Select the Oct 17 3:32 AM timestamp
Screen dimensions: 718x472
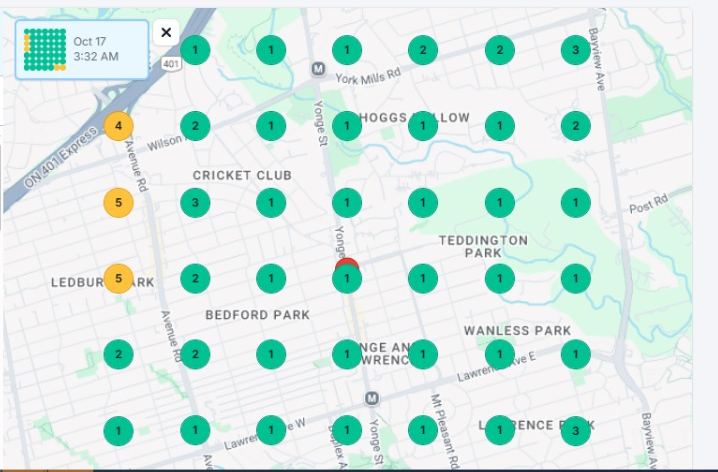tap(96, 49)
